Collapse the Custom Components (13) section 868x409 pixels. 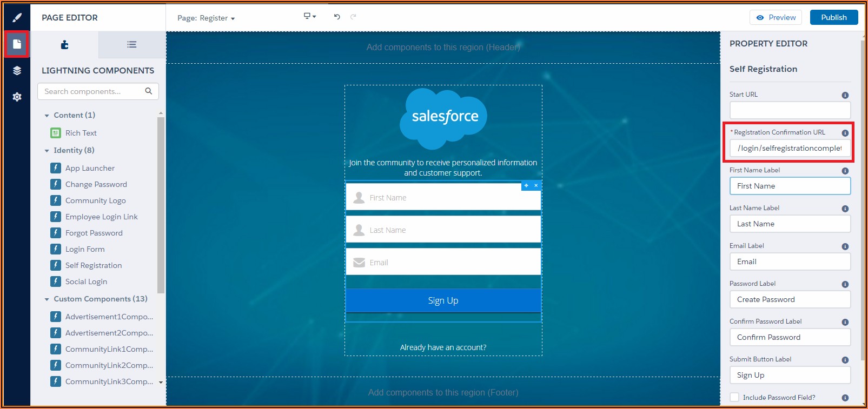47,299
